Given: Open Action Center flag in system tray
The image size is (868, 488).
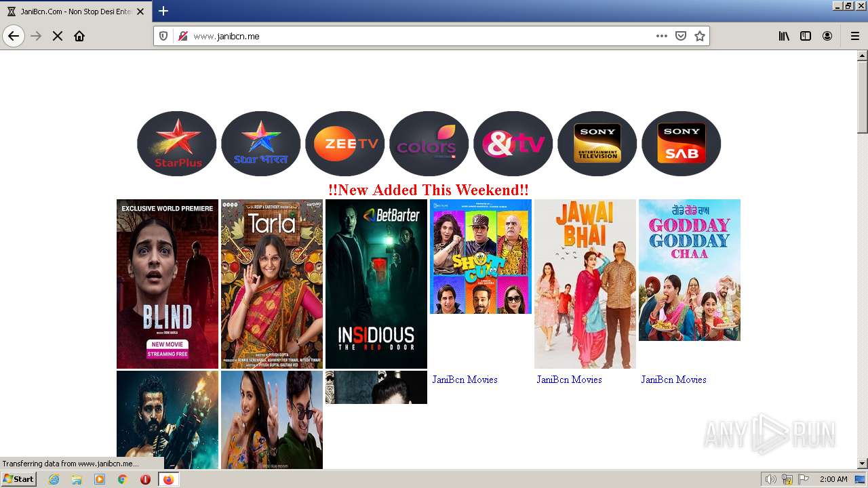Looking at the screenshot, I should [804, 479].
